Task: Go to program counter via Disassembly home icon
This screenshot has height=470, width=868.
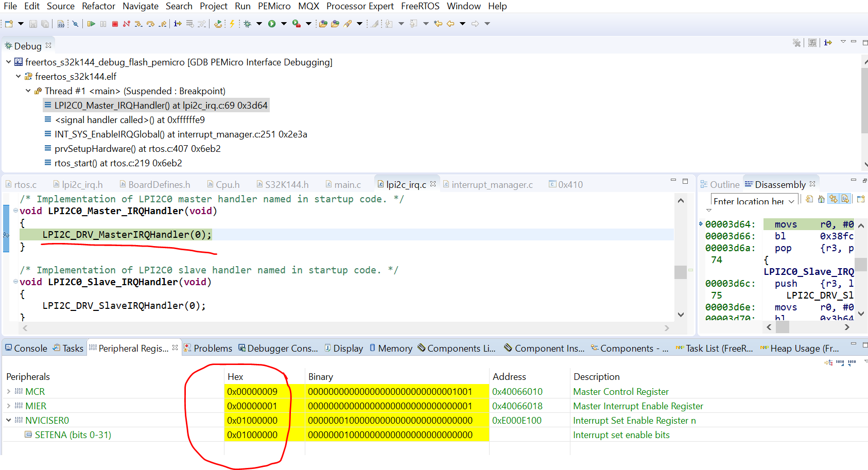Action: [821, 199]
